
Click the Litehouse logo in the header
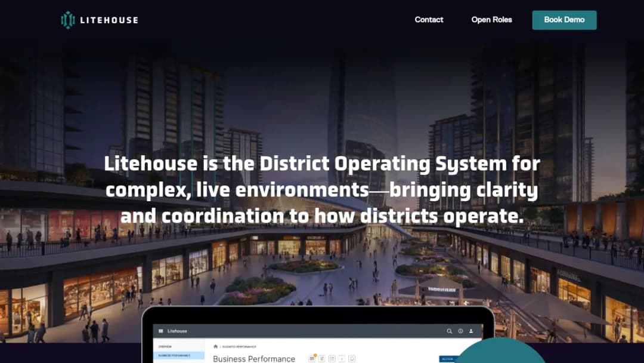100,20
